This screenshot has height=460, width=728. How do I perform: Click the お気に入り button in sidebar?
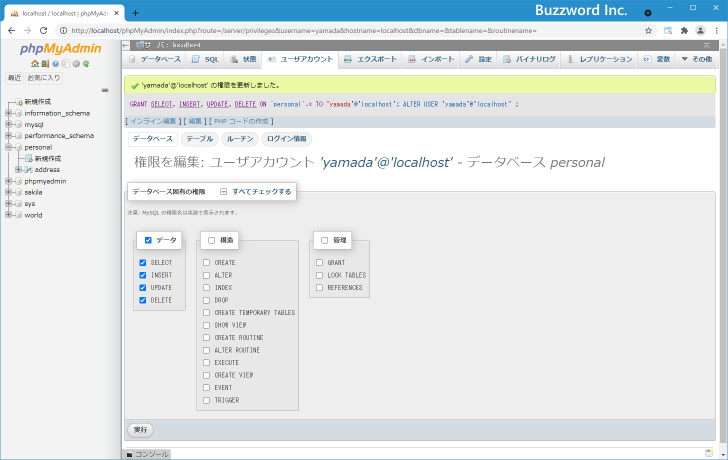(x=44, y=78)
